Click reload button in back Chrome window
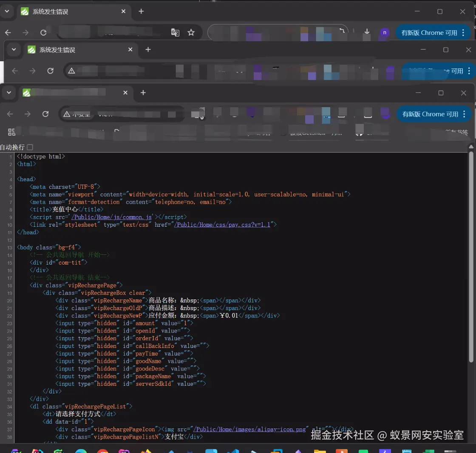Screen dimensions: 476x453 pyautogui.click(x=43, y=32)
